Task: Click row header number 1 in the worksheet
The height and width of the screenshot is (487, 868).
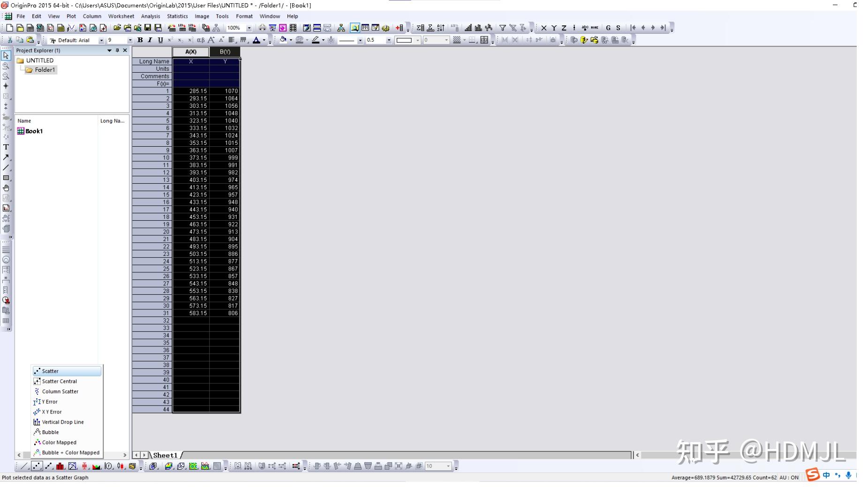Action: coord(152,91)
